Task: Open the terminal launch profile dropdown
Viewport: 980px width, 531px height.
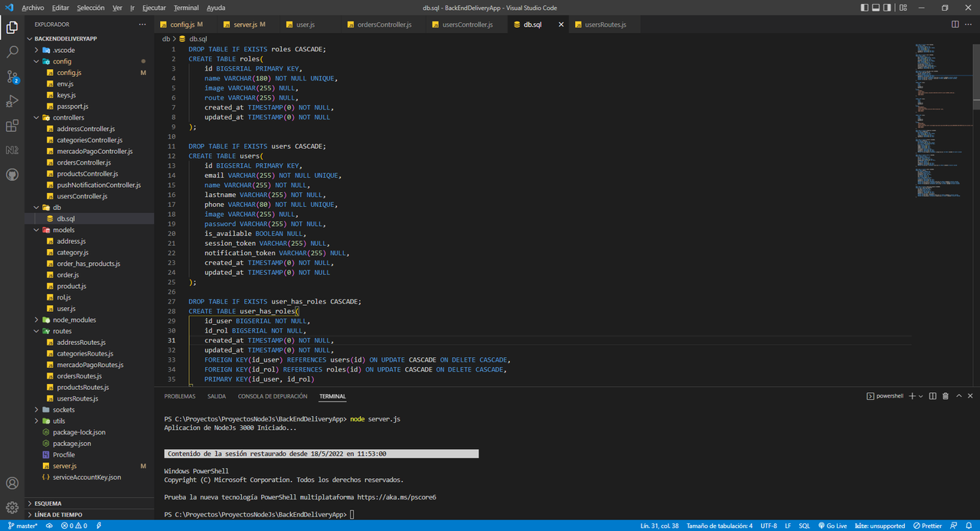Action: 922,396
